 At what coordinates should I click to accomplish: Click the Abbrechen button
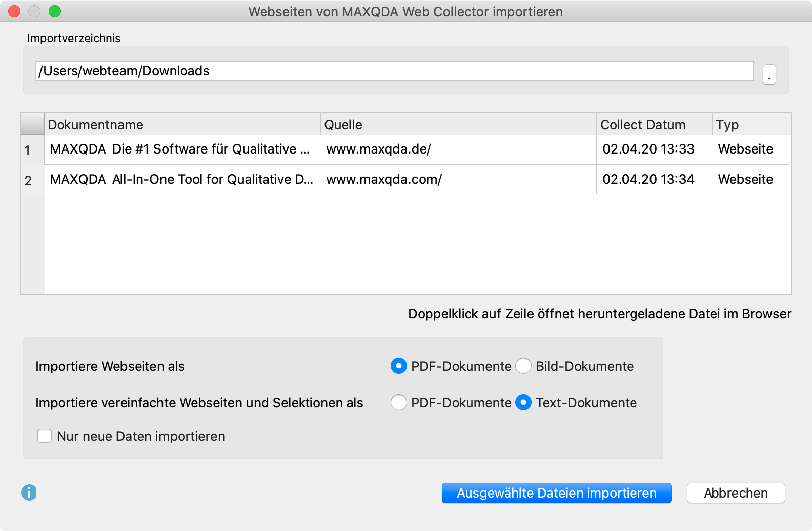click(x=736, y=493)
